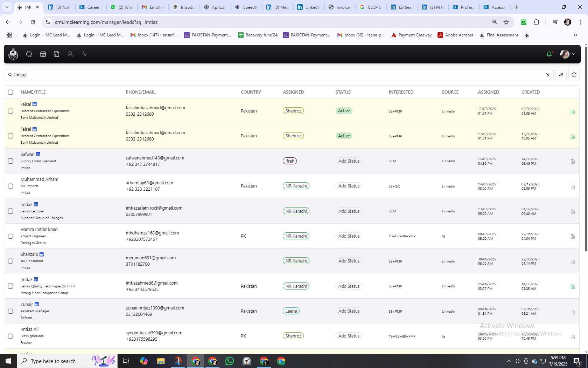This screenshot has height=368, width=588.
Task: Switch to the Career browser tab
Action: 90,7
